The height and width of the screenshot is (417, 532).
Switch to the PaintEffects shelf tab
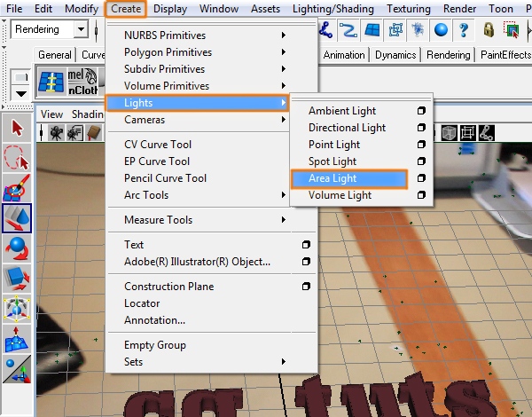[x=505, y=55]
